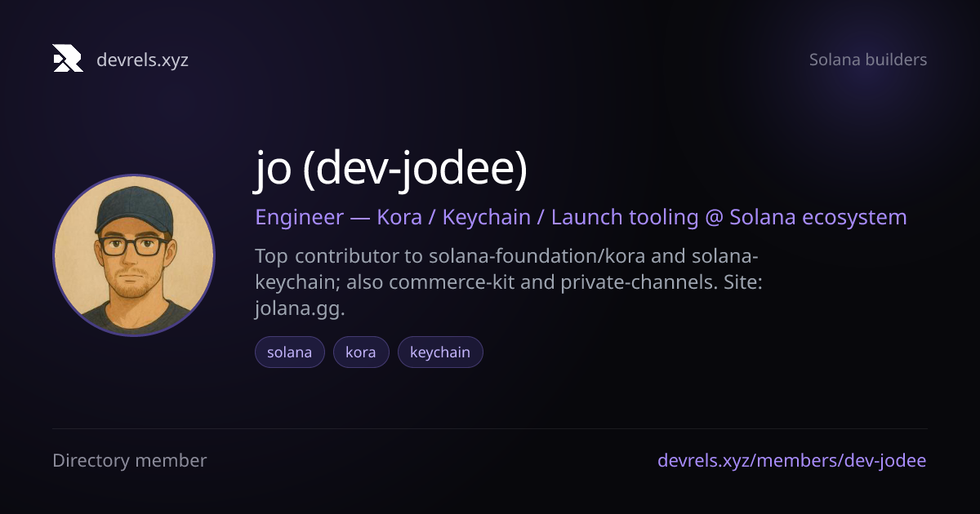The image size is (980, 514).
Task: Select the 'keychain' tag chip
Action: 440,352
